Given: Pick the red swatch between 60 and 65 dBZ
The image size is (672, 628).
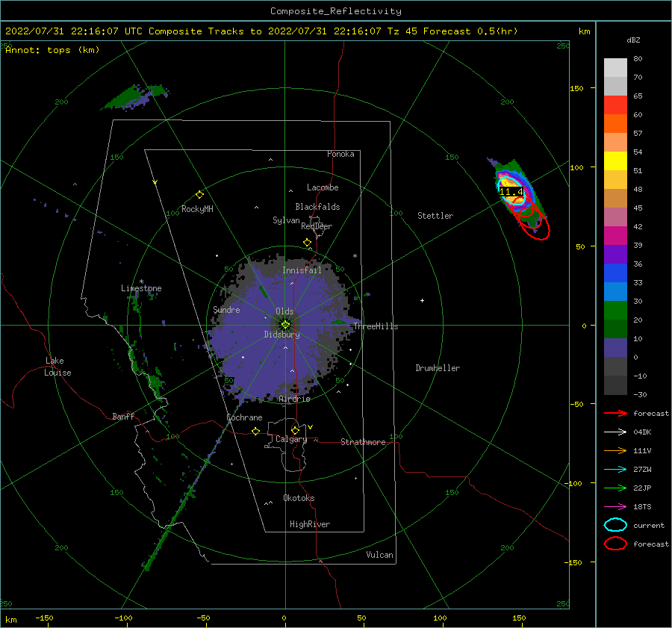Looking at the screenshot, I should tap(615, 105).
